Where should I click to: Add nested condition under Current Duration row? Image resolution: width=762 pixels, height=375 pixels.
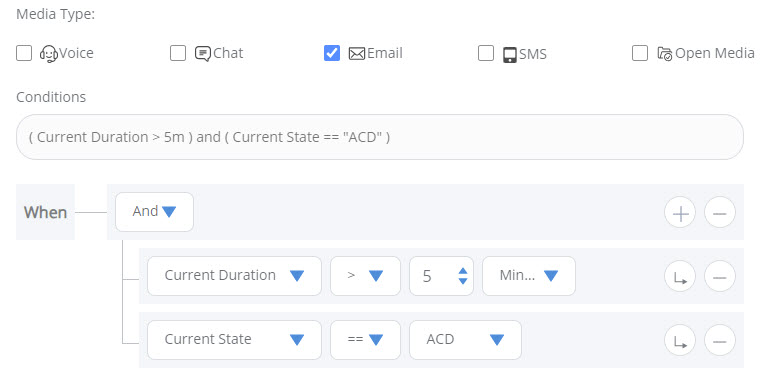(680, 276)
